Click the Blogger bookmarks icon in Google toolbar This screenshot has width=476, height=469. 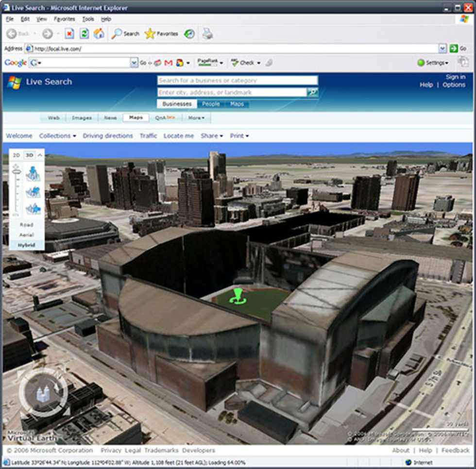(180, 63)
